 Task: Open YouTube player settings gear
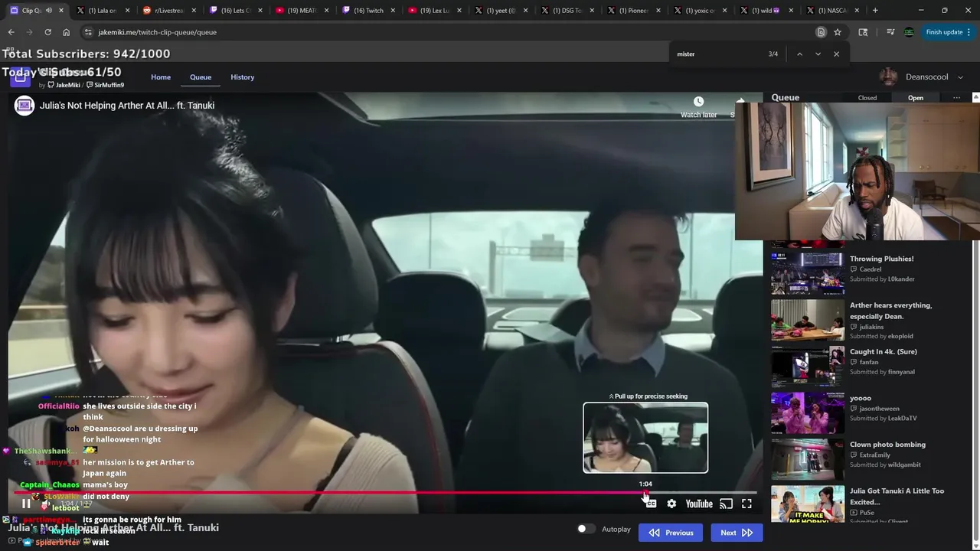pyautogui.click(x=671, y=504)
